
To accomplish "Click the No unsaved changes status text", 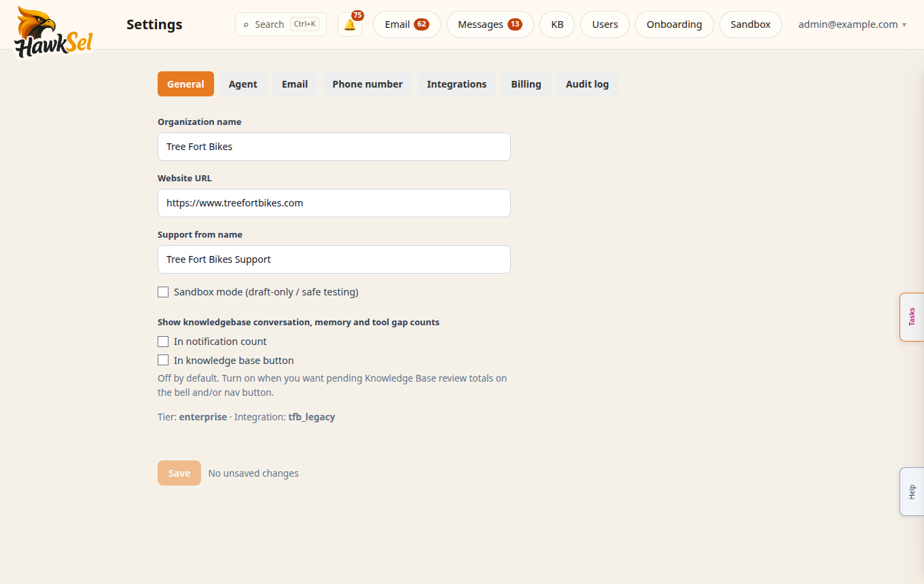I will coord(253,473).
